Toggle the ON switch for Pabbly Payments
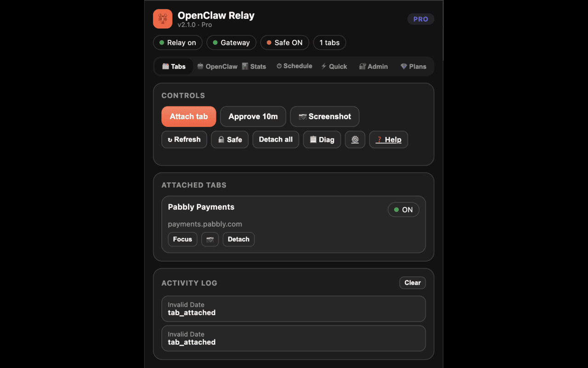 [403, 210]
